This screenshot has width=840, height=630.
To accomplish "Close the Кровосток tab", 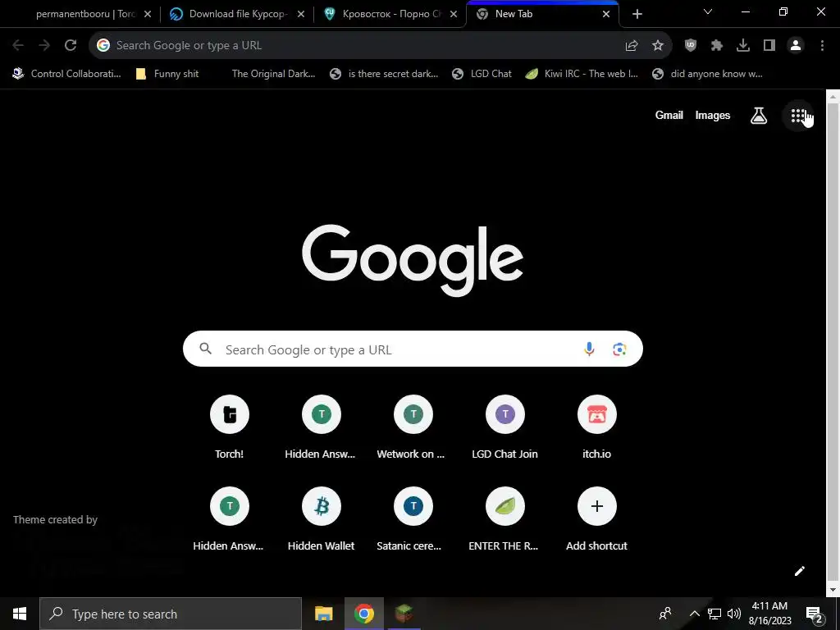I will point(454,14).
